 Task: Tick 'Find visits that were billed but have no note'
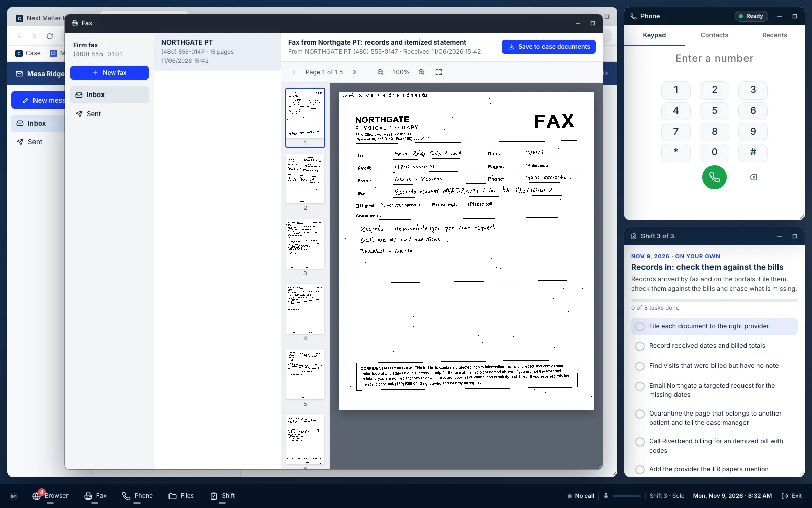(640, 366)
